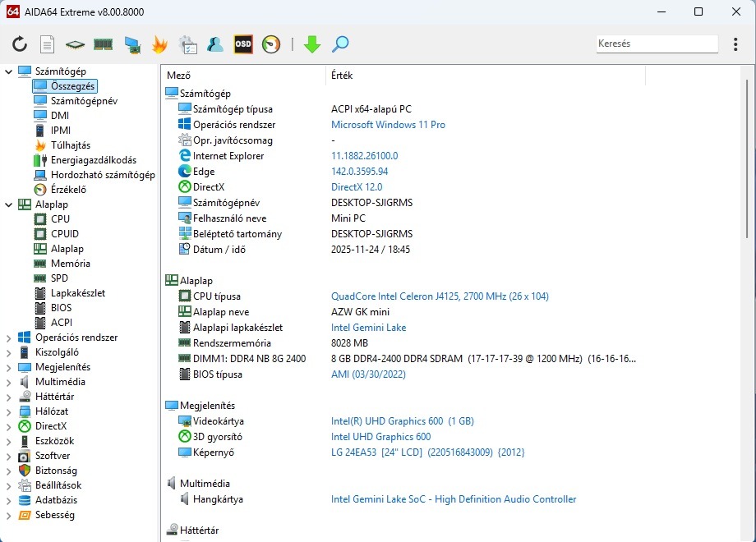Open Energiagazdálkodás tree item

(85, 160)
